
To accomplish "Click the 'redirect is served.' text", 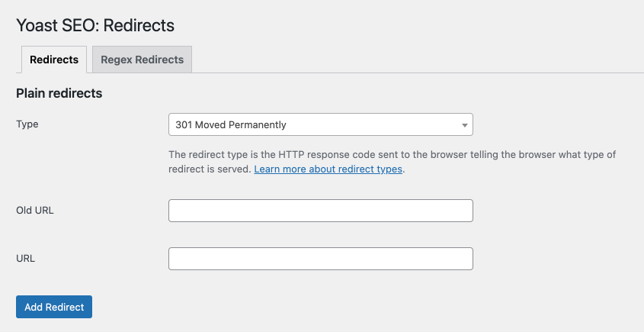I will 210,169.
